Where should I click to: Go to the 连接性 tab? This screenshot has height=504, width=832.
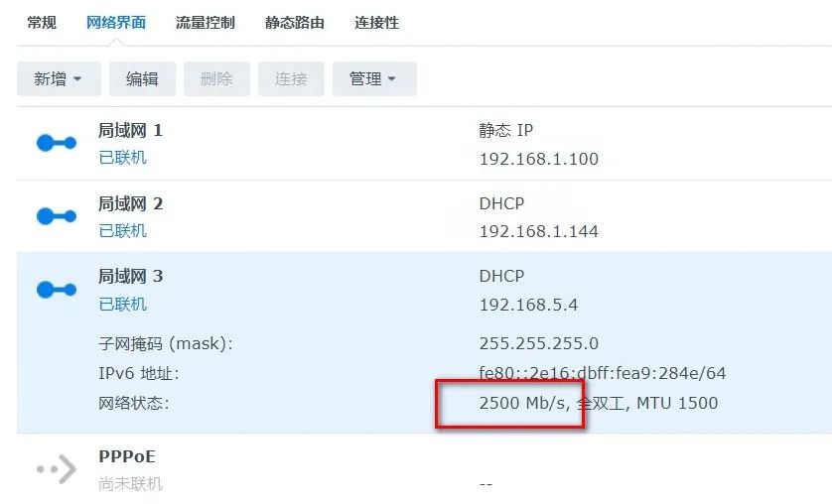pos(376,23)
